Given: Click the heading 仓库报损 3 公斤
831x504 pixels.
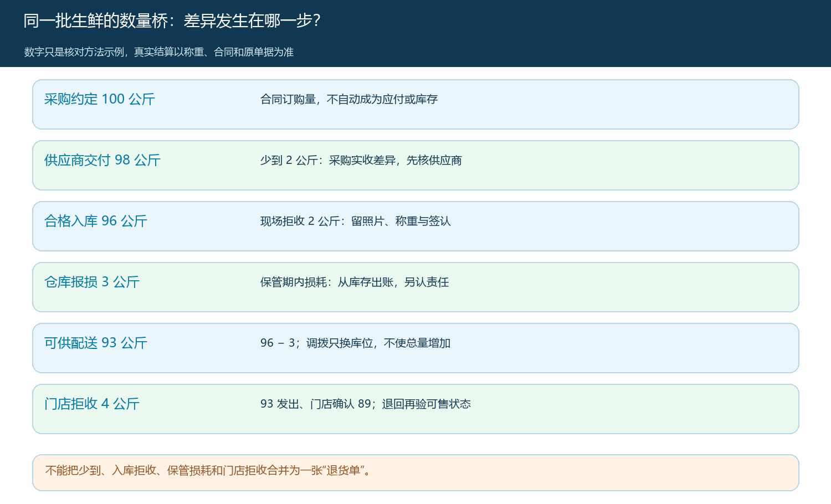Looking at the screenshot, I should point(92,282).
